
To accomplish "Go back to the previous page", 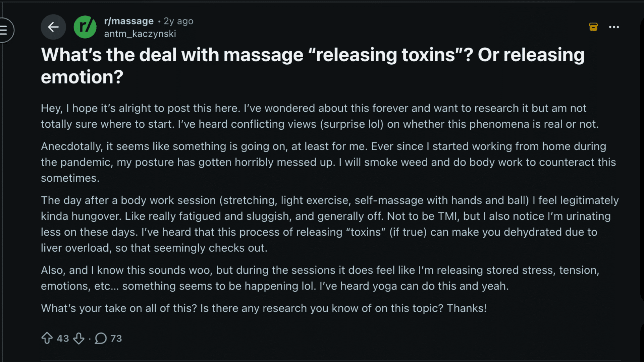I will [53, 27].
